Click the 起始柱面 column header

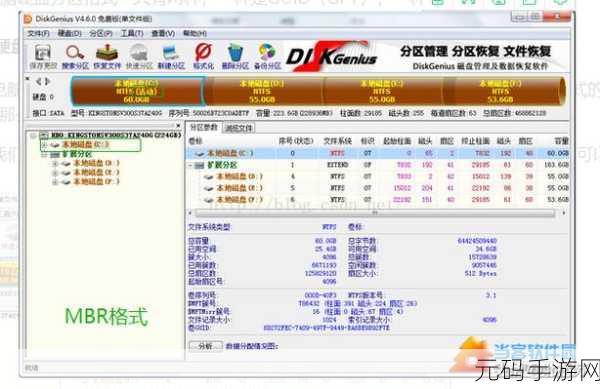397,142
